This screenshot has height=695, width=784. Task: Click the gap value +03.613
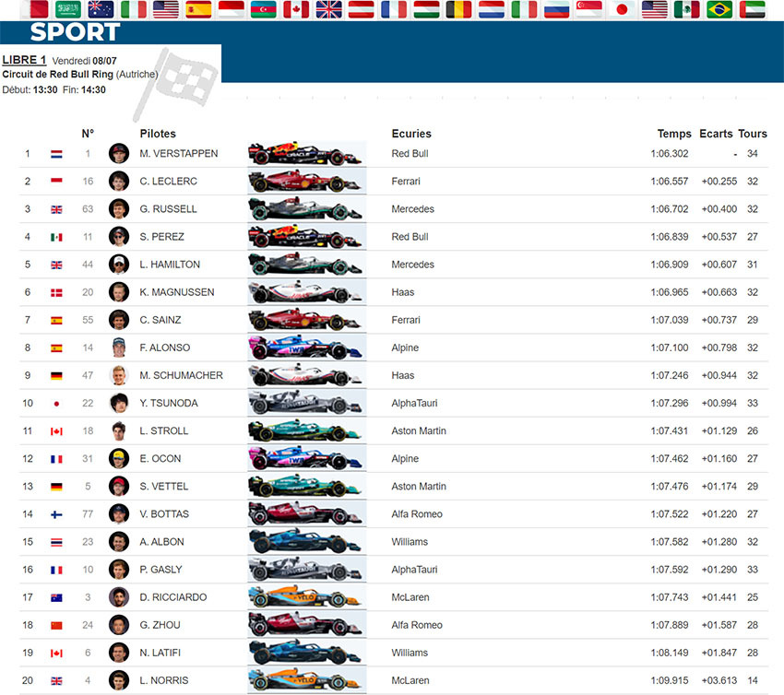pos(719,680)
